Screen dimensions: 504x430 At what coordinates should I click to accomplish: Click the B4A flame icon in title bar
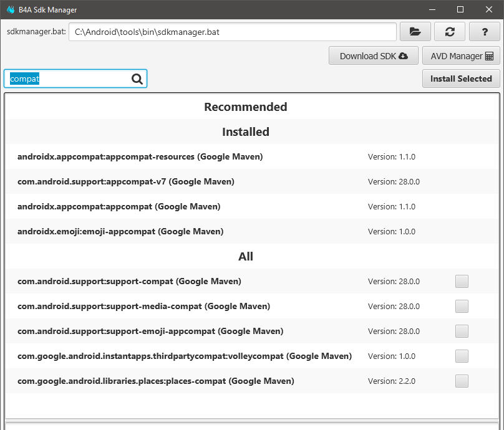[11, 10]
